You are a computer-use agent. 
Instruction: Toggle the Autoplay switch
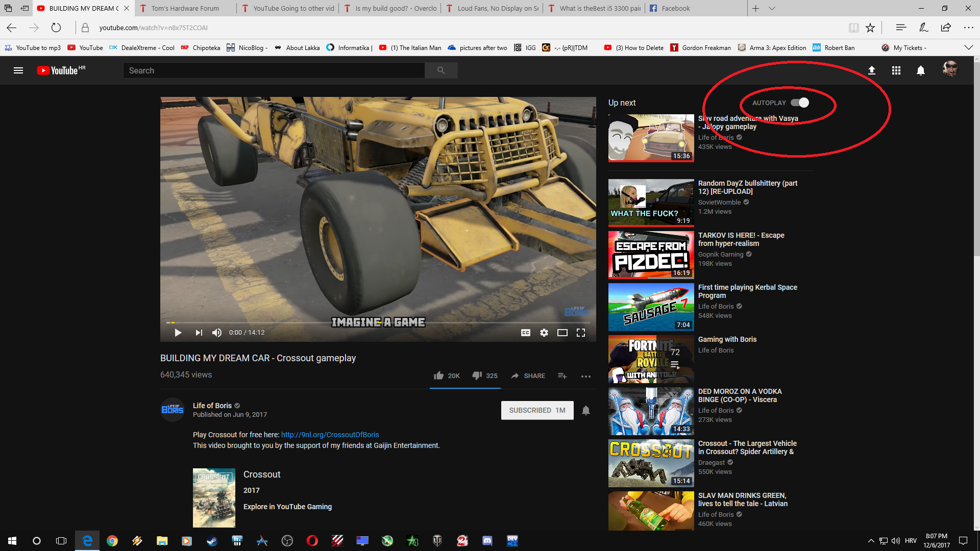coord(800,103)
